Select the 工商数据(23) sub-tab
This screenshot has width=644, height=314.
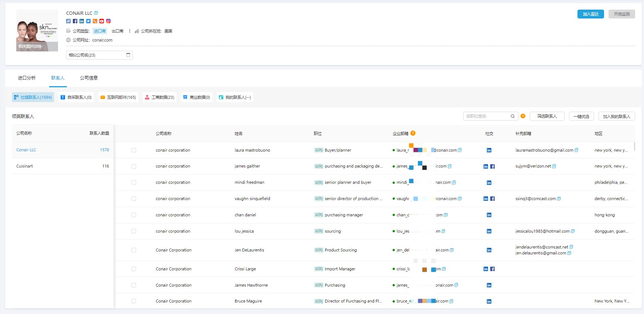(159, 97)
